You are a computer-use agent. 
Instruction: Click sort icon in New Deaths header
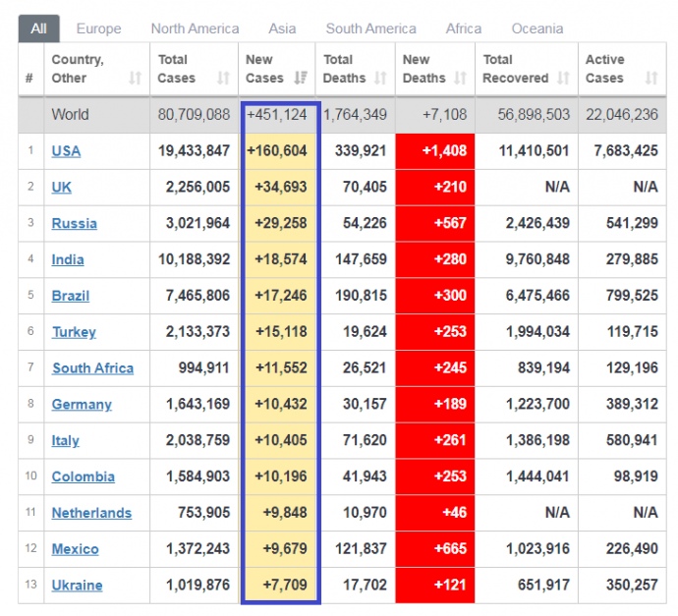click(x=462, y=78)
